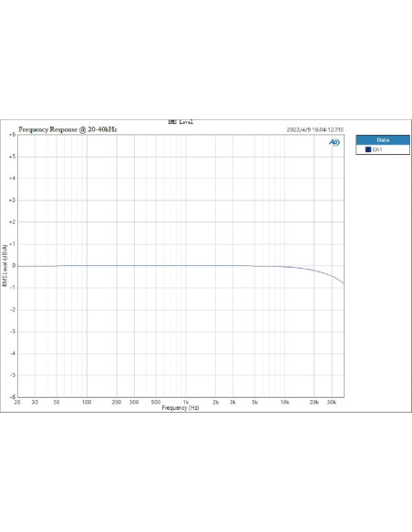Click the Frequency (Hz) axis label

[x=180, y=407]
